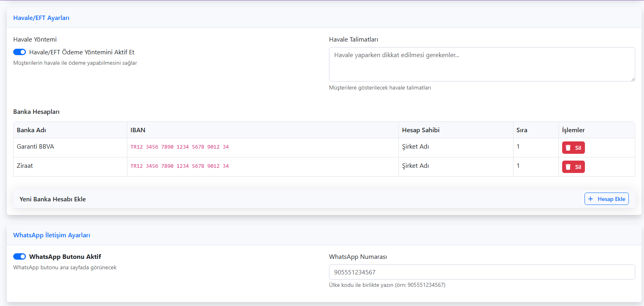Toggle Havale/EFT Ödeme Yöntemini Aktif Et switch
This screenshot has width=644, height=306.
[x=20, y=52]
